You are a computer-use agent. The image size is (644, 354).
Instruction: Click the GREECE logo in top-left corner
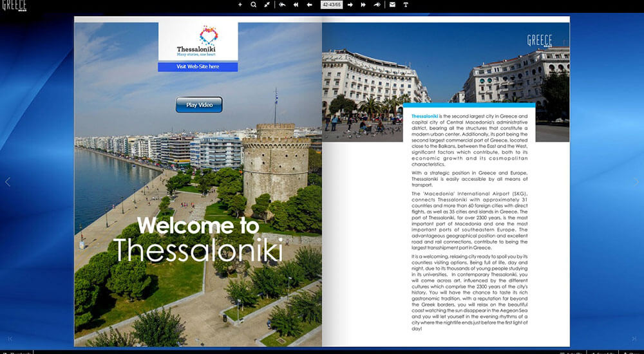(x=14, y=5)
